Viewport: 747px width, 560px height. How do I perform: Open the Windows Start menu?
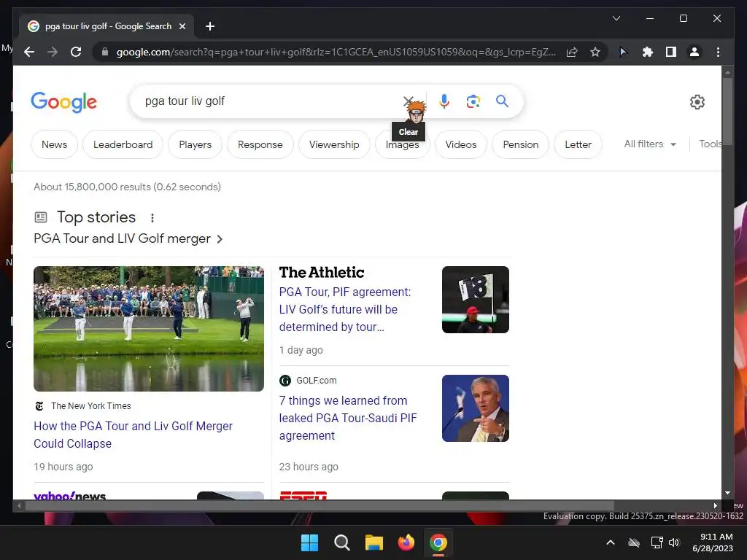click(309, 542)
